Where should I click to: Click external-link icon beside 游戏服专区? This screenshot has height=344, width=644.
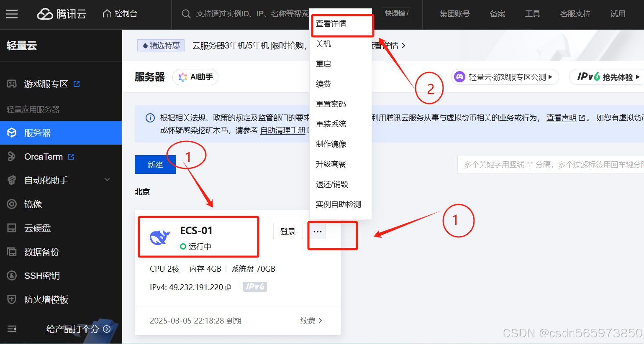tap(77, 84)
